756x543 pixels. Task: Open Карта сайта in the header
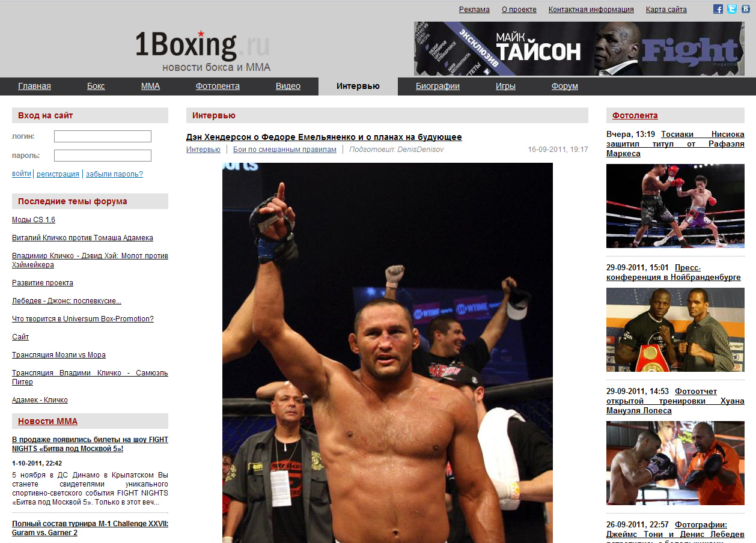pyautogui.click(x=666, y=10)
